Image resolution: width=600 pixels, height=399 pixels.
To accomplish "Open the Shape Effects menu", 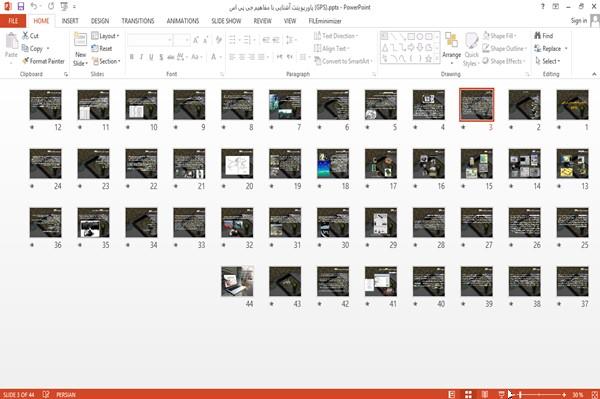I will (503, 61).
